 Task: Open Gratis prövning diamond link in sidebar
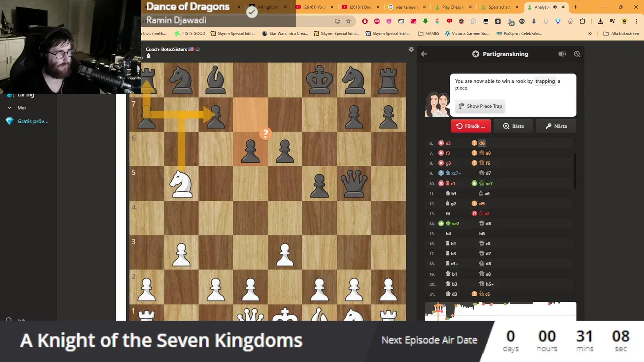point(28,121)
